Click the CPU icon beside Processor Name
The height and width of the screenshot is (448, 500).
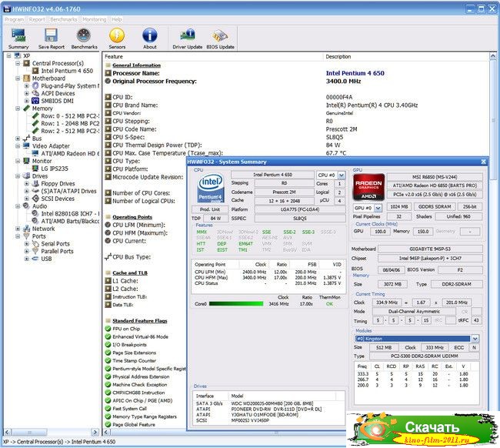[108, 73]
